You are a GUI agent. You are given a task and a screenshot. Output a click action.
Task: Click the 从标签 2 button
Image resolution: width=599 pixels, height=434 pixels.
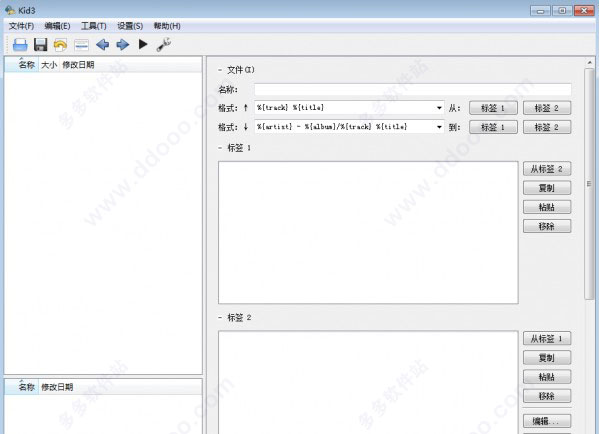[547, 169]
